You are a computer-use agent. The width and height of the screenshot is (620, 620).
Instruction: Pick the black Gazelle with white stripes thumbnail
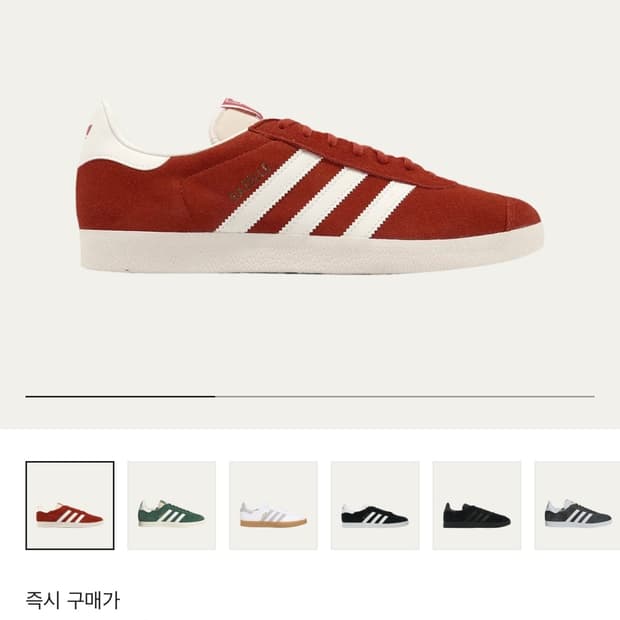pyautogui.click(x=375, y=505)
